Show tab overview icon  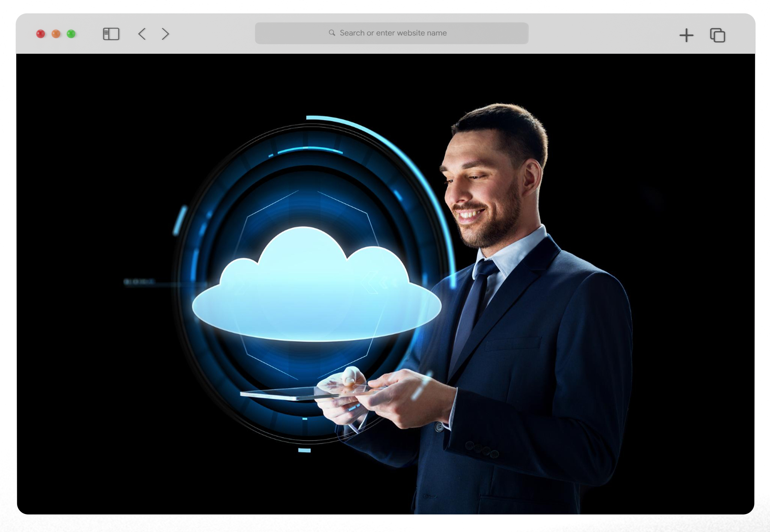coord(718,35)
